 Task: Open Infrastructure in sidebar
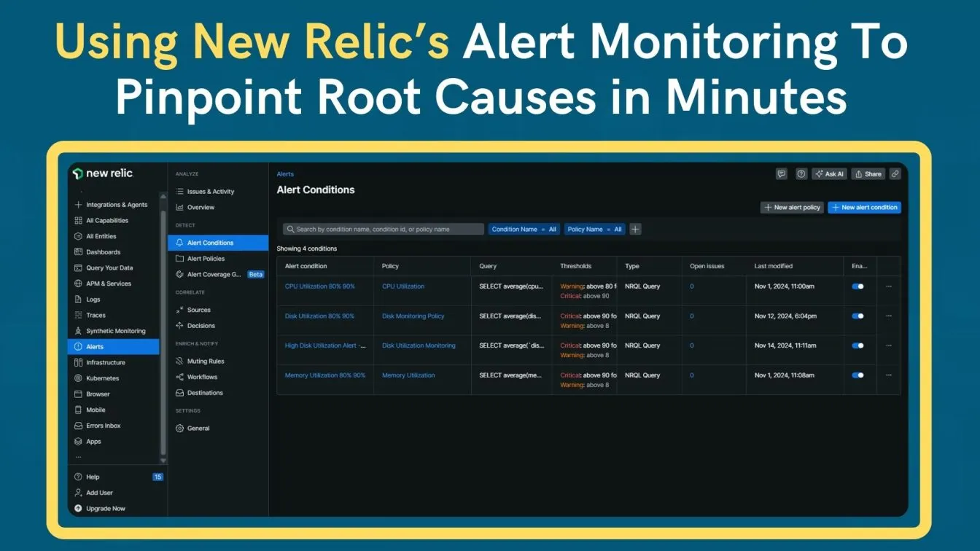[100, 362]
